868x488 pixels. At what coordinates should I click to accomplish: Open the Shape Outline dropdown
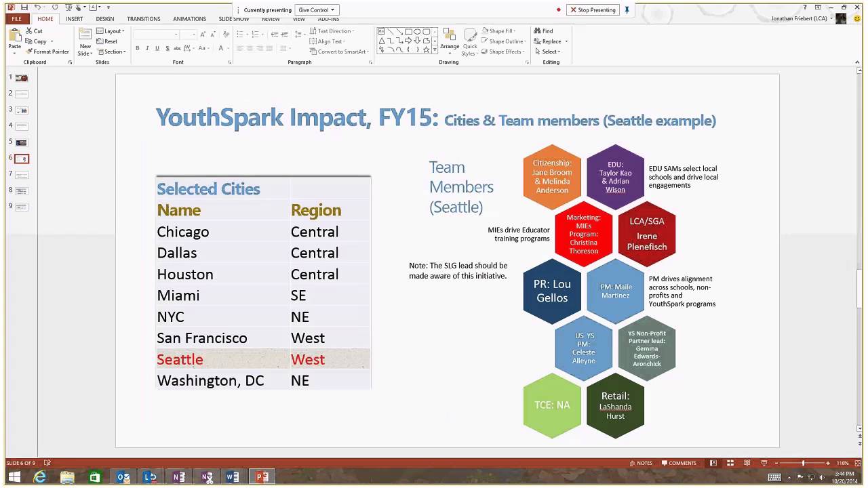pos(504,41)
